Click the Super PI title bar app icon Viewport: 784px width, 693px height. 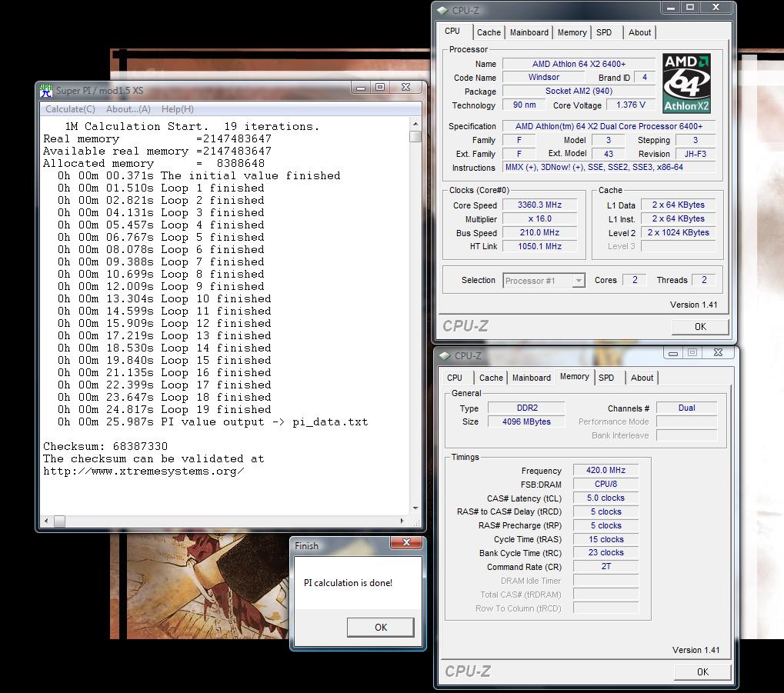click(x=46, y=91)
